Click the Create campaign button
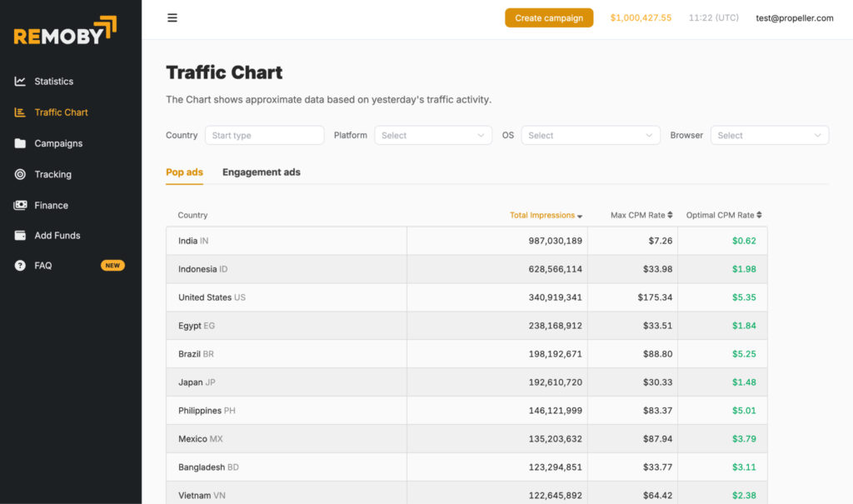 [x=549, y=18]
